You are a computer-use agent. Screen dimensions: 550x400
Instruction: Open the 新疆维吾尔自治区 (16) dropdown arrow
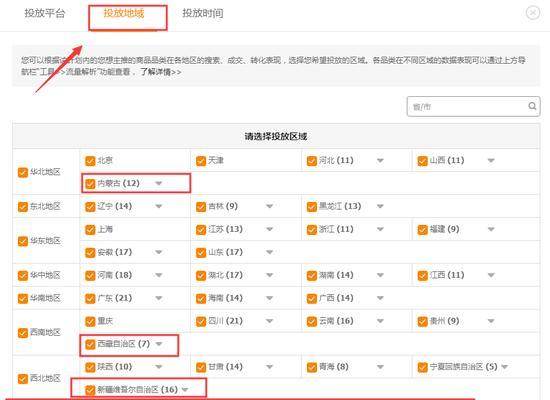pyautogui.click(x=185, y=390)
